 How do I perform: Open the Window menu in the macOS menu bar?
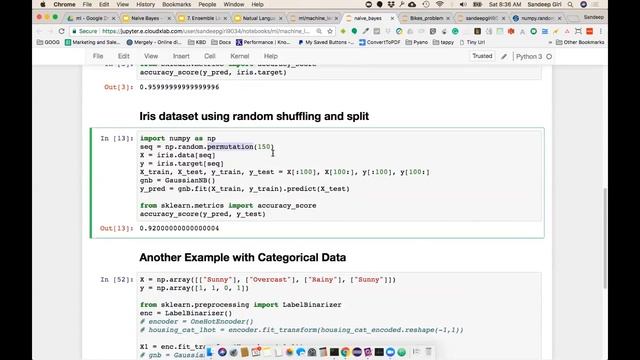pos(234,4)
